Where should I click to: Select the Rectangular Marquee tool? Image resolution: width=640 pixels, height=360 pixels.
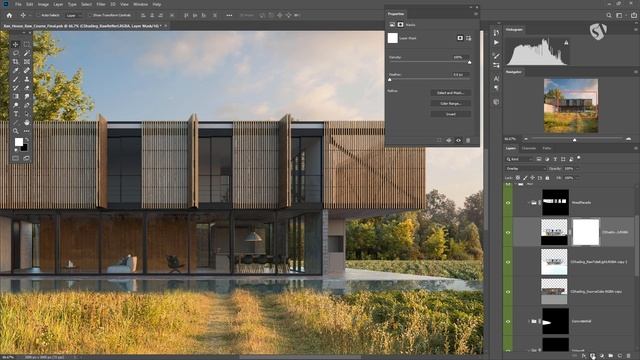coord(27,44)
